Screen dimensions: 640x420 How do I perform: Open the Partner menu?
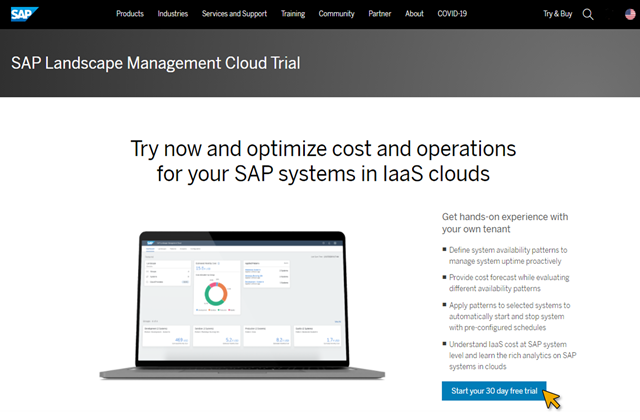tap(380, 14)
